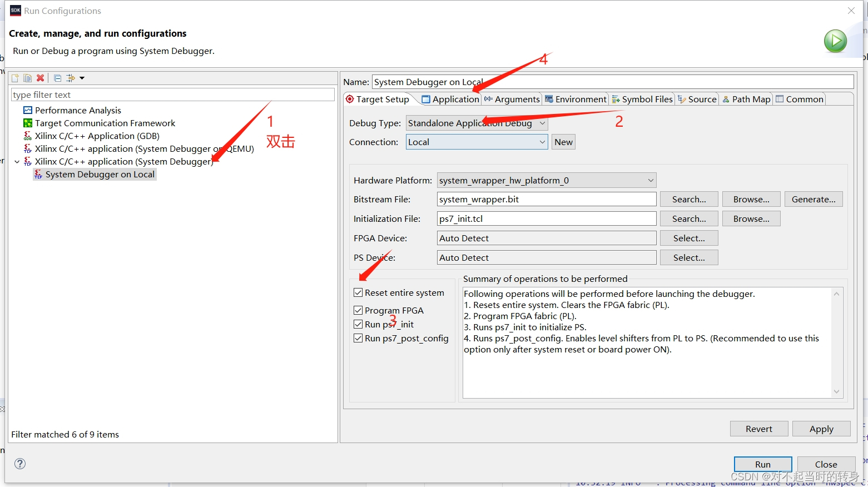Click the help question mark icon
The image size is (868, 487).
pyautogui.click(x=20, y=464)
